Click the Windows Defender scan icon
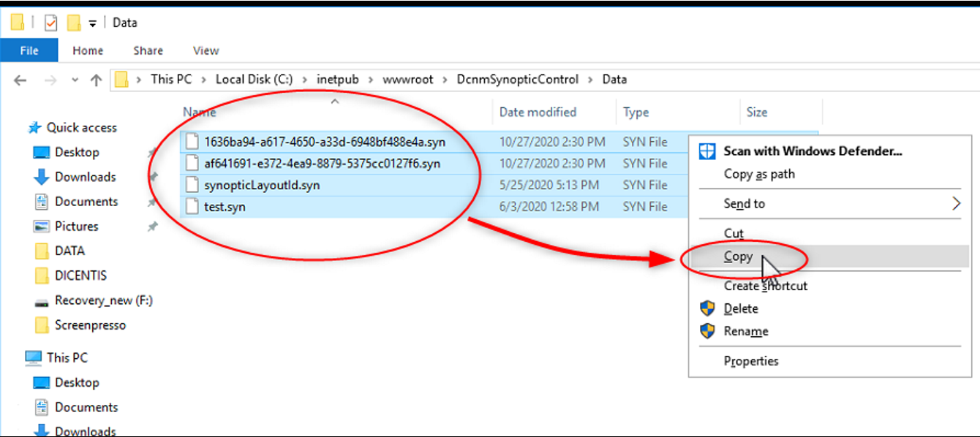 point(707,151)
